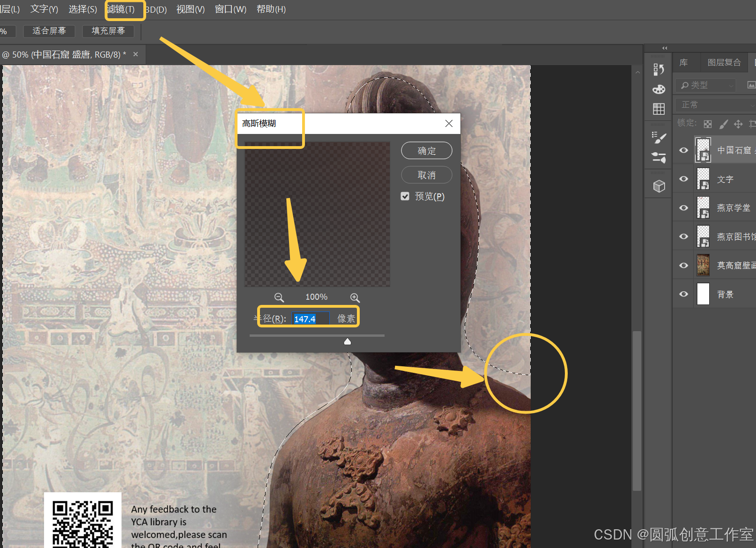The width and height of the screenshot is (756, 548).
Task: Open the Color palette panel icon
Action: coord(659,89)
